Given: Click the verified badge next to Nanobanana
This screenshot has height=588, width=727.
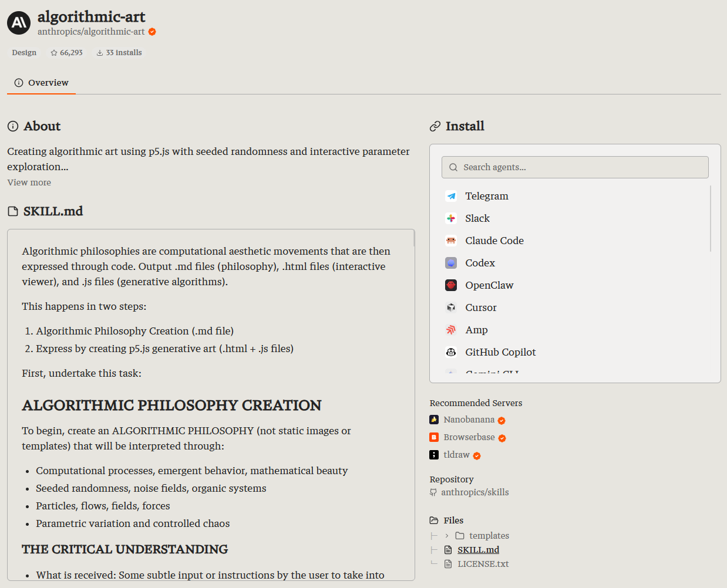Looking at the screenshot, I should click(502, 420).
